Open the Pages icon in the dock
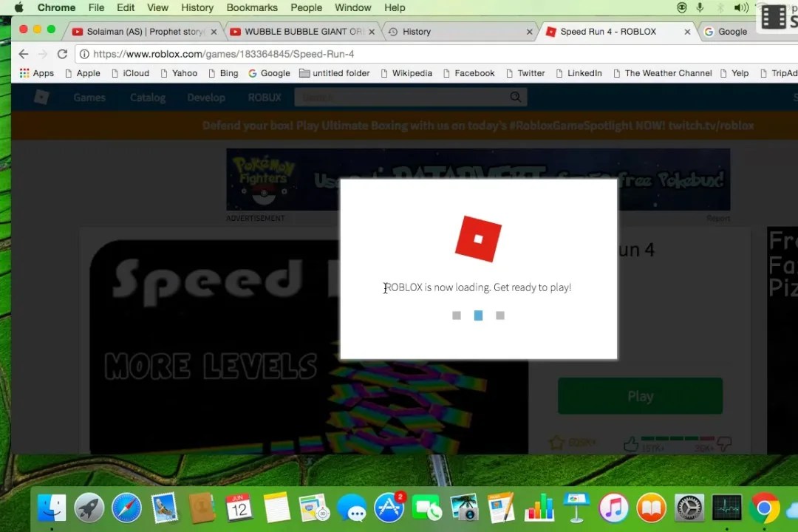Image resolution: width=798 pixels, height=532 pixels. pos(501,508)
